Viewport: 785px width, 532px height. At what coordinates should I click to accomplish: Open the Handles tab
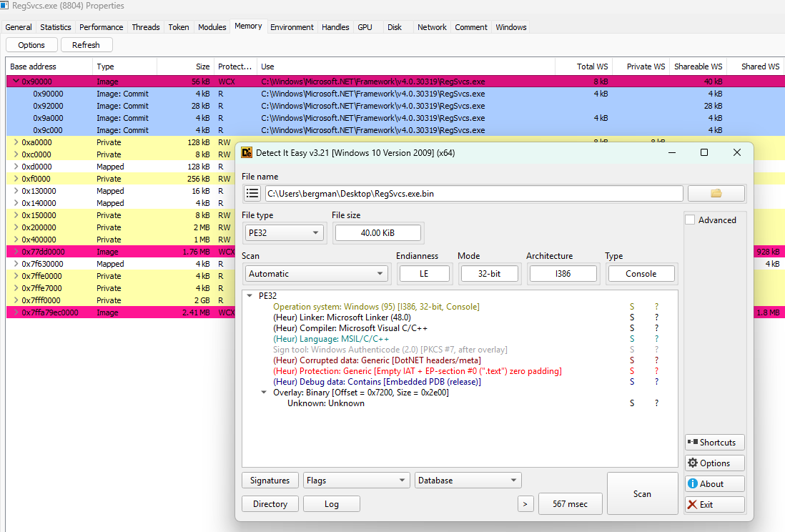335,27
